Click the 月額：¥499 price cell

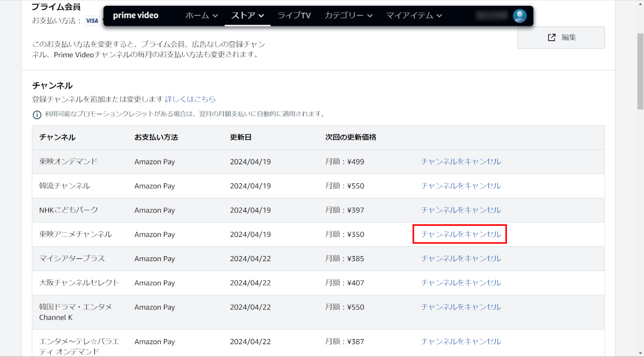coord(345,162)
